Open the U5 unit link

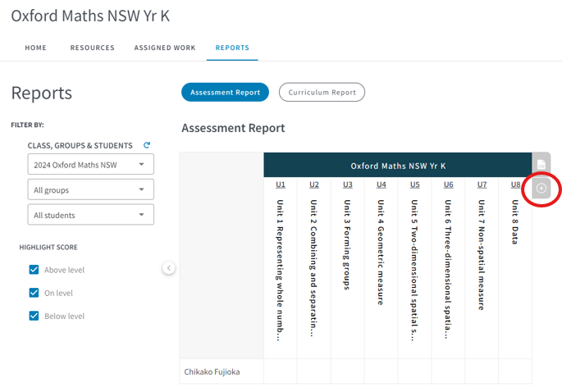[x=414, y=185]
